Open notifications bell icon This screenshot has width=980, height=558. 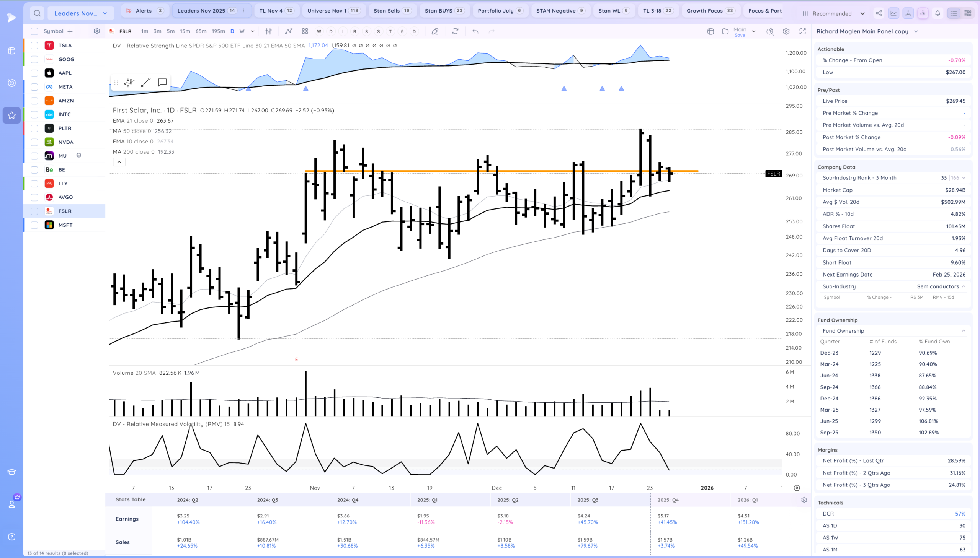pos(938,13)
